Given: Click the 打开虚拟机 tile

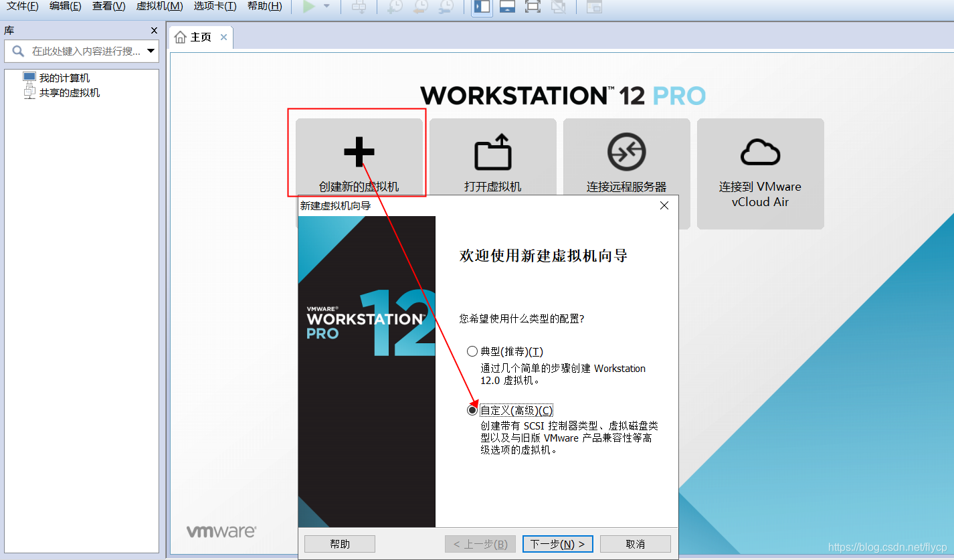Looking at the screenshot, I should [x=493, y=157].
